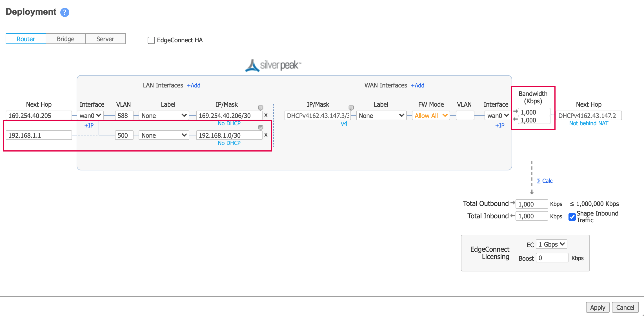Viewport: 644px width, 316px height.
Task: Click the Σ Calc icon to recalculate totals
Action: pos(544,181)
